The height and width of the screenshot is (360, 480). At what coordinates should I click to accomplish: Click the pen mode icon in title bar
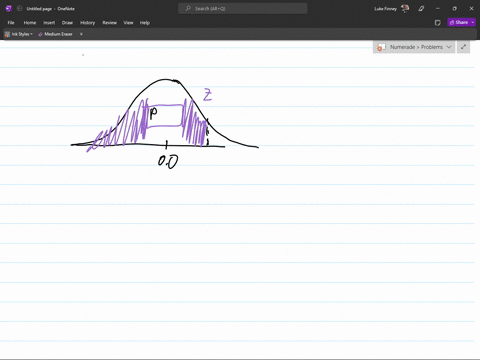[x=421, y=9]
